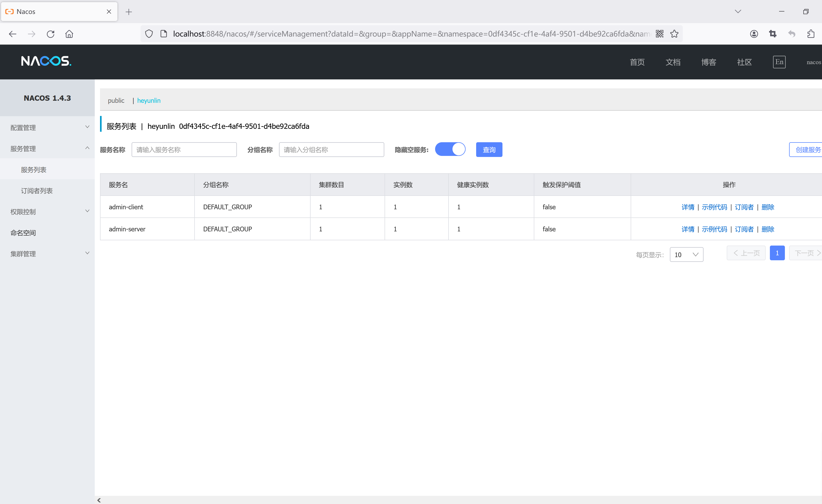Open the 社区 menu item
This screenshot has width=822, height=504.
744,62
